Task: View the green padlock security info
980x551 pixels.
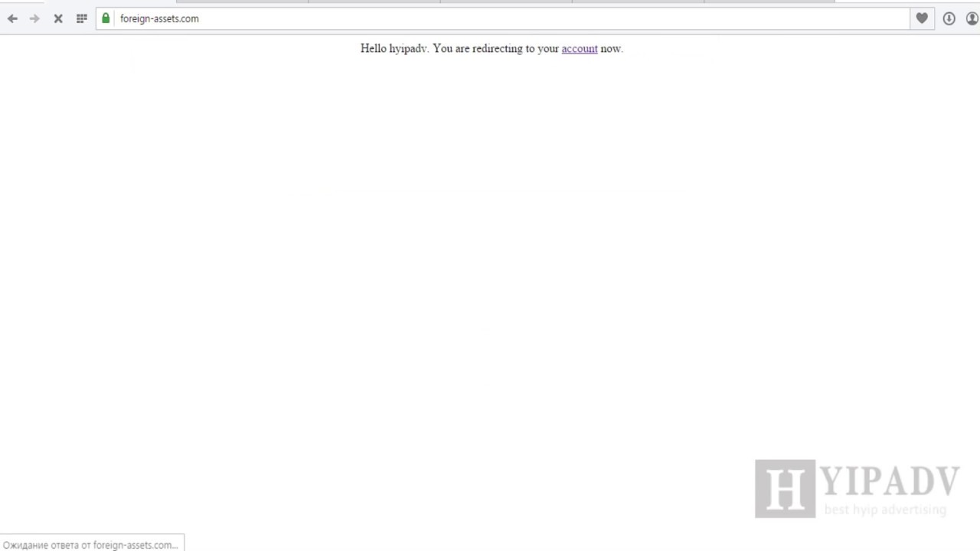Action: 106,18
